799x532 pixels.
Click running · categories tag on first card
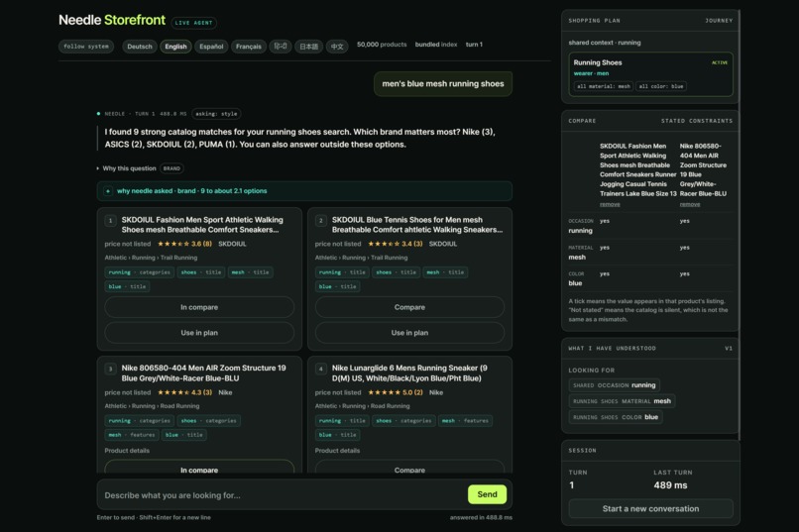click(x=140, y=272)
